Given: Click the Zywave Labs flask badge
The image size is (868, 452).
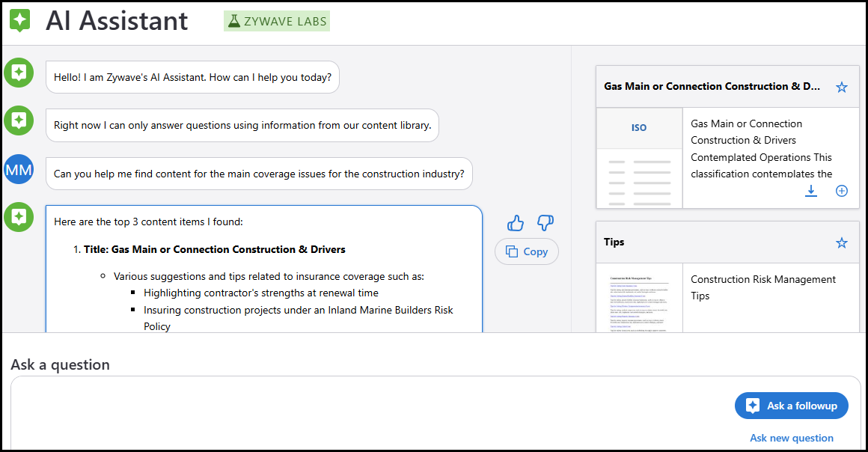Looking at the screenshot, I should tap(277, 21).
